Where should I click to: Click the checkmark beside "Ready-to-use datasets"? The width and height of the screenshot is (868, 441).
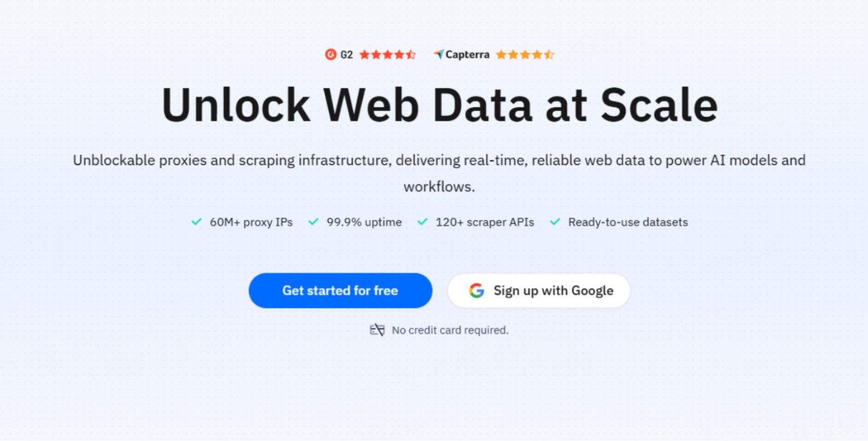point(556,222)
